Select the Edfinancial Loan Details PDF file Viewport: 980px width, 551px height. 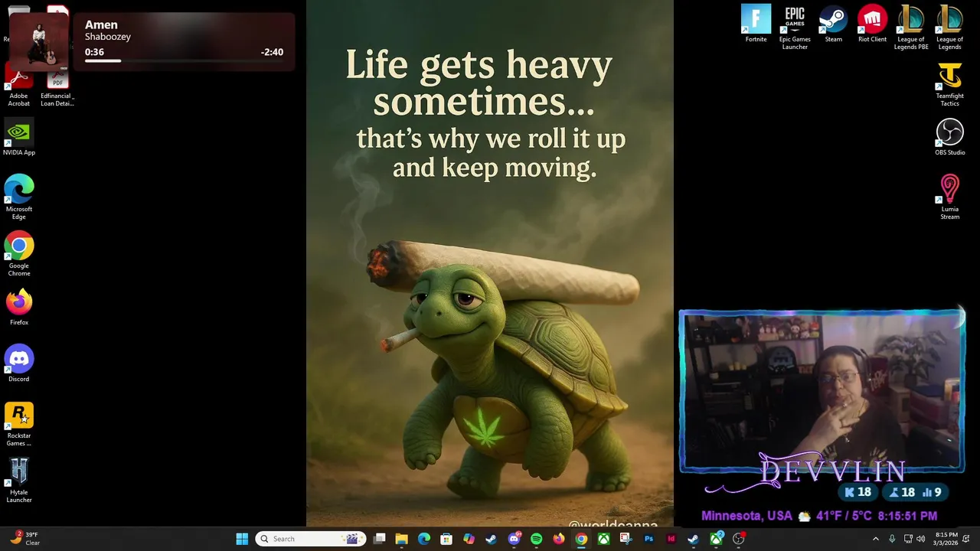pyautogui.click(x=57, y=88)
